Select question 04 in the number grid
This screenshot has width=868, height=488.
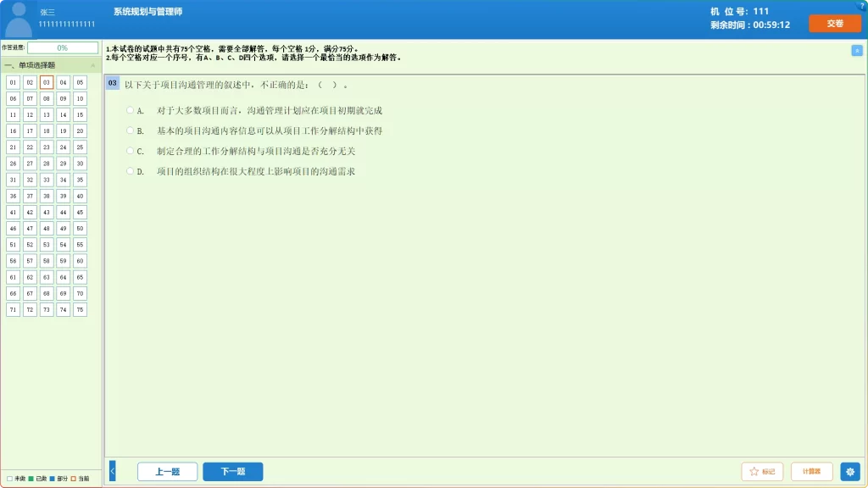63,82
